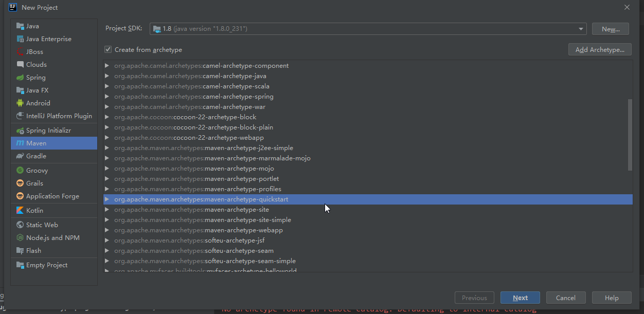644x314 pixels.
Task: Click the Java Enterprise icon
Action: coord(20,39)
